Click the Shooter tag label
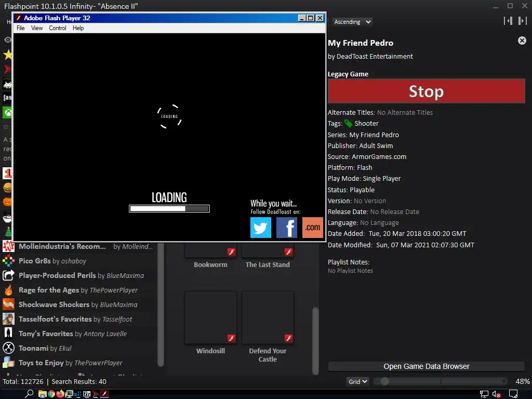 (366, 124)
